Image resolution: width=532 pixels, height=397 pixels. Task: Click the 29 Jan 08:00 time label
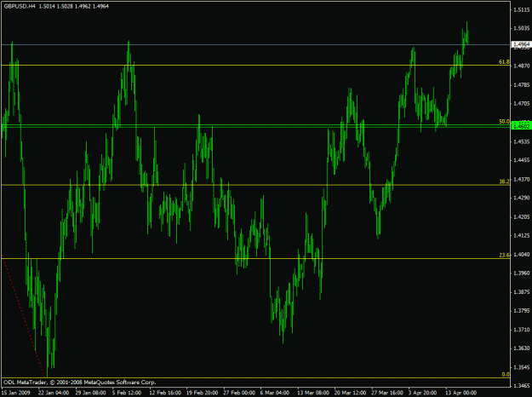91,393
